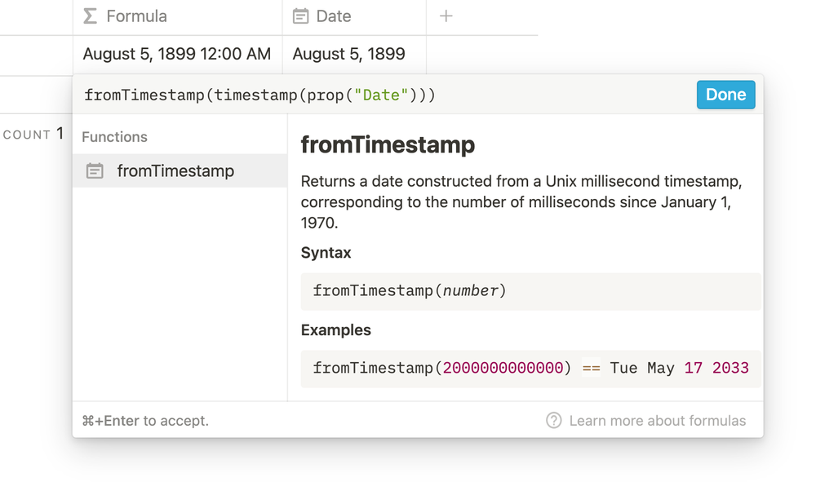Image resolution: width=816 pixels, height=504 pixels.
Task: Open the Date cell August 5, 1899
Action: (348, 55)
